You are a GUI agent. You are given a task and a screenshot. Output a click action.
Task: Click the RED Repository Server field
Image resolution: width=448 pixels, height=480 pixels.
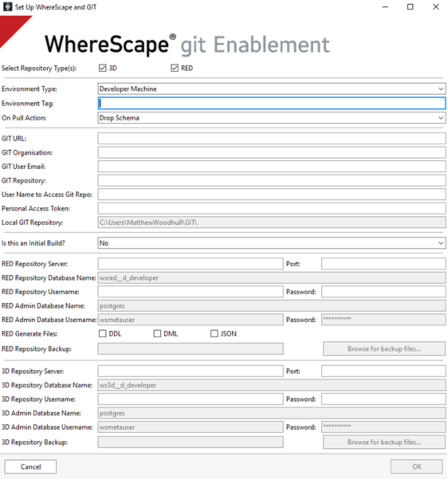point(191,264)
